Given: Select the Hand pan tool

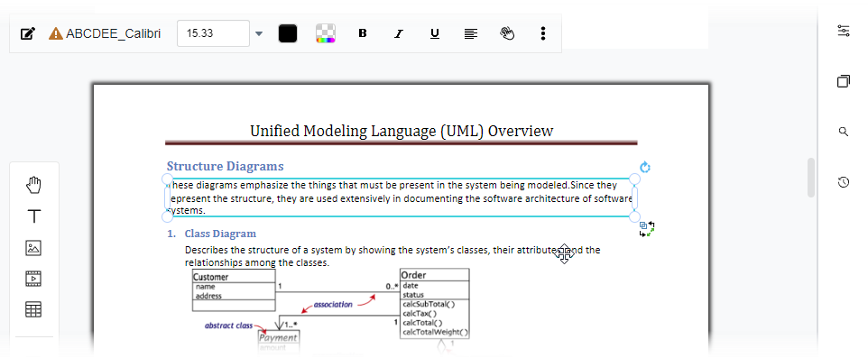Looking at the screenshot, I should tap(34, 186).
